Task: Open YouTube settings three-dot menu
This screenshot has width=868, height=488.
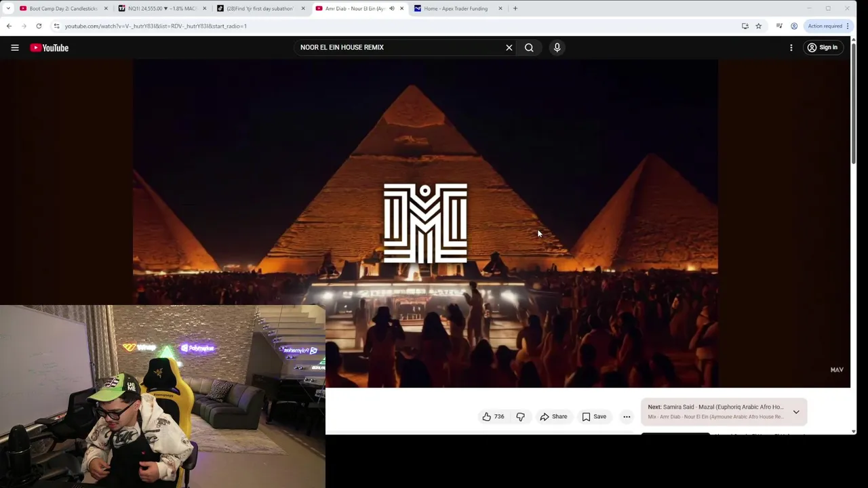Action: click(x=791, y=47)
